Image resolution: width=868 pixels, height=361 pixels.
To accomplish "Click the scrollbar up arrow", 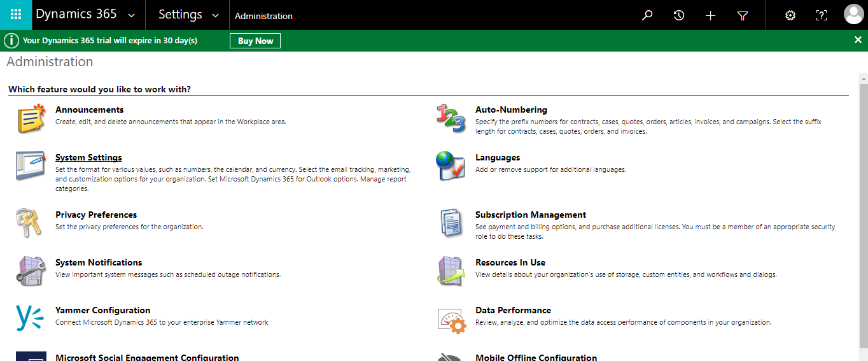I will (x=864, y=78).
